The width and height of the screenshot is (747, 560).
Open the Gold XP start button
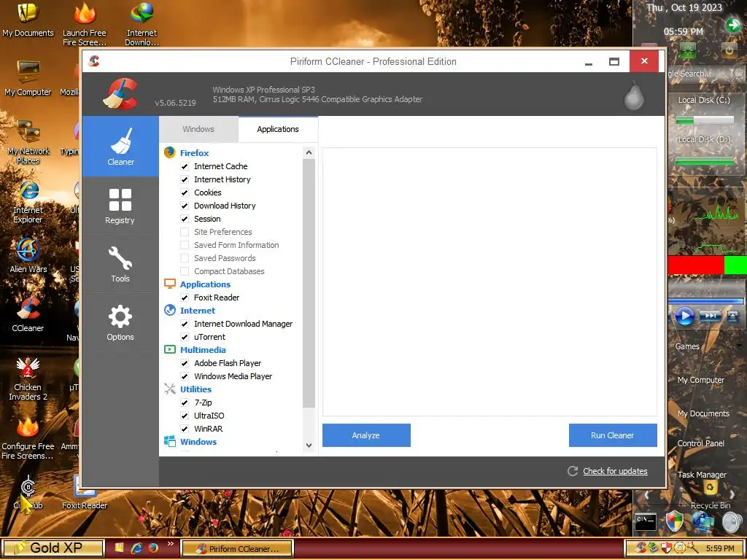pos(53,548)
